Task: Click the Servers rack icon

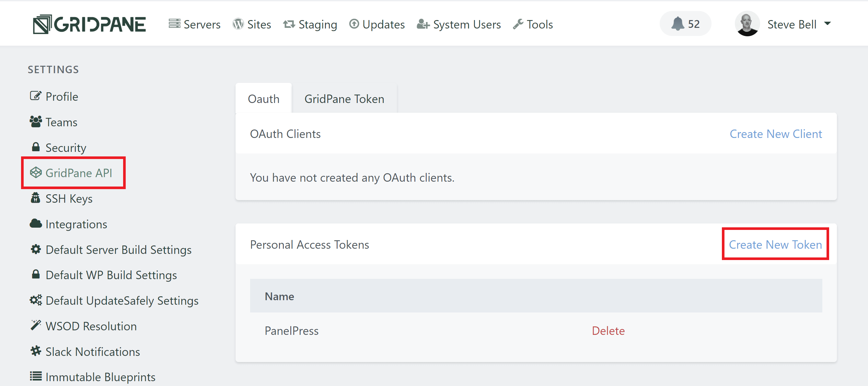Action: click(175, 24)
